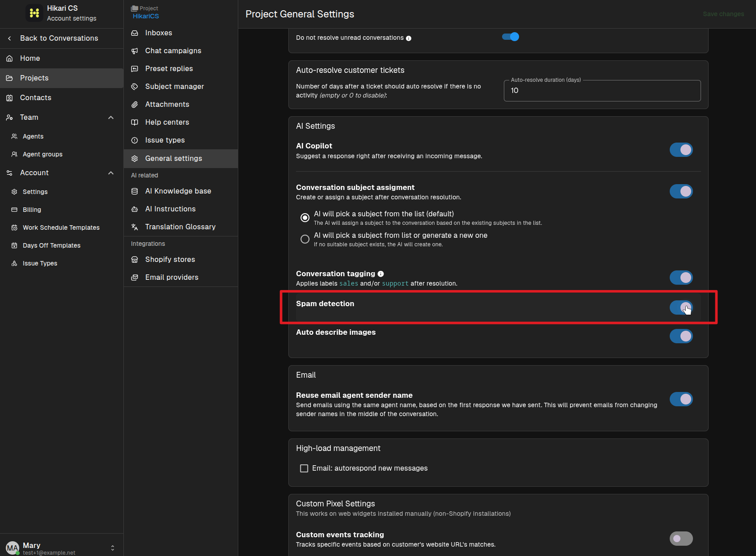Turn off Conversation tagging switch
The width and height of the screenshot is (756, 556).
681,278
